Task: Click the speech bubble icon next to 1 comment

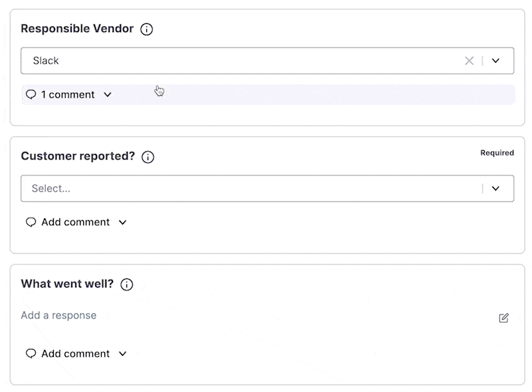Action: click(31, 94)
